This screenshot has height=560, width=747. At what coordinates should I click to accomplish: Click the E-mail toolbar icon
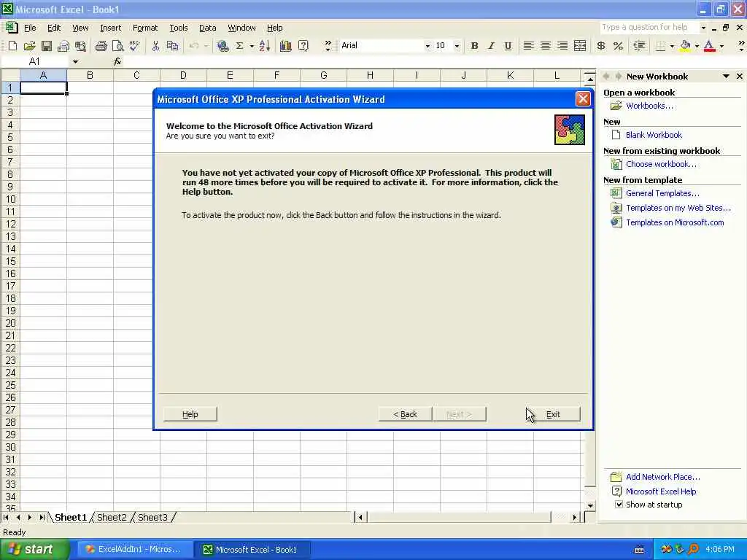[63, 46]
